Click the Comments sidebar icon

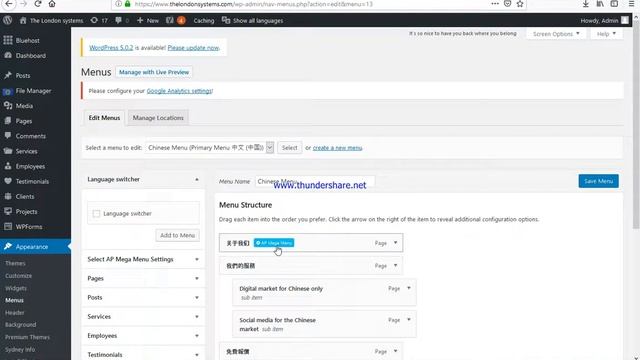(x=8, y=136)
